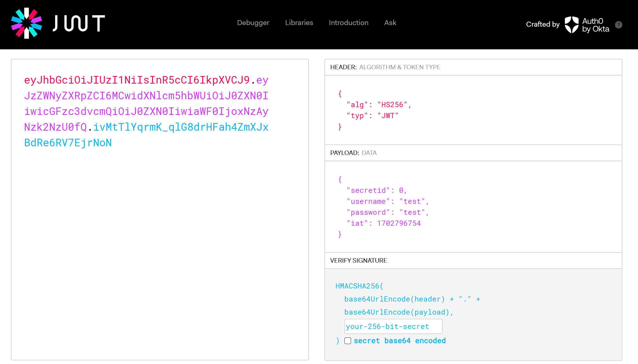This screenshot has width=638, height=364.
Task: Click the Ask navigation button
Action: 390,23
